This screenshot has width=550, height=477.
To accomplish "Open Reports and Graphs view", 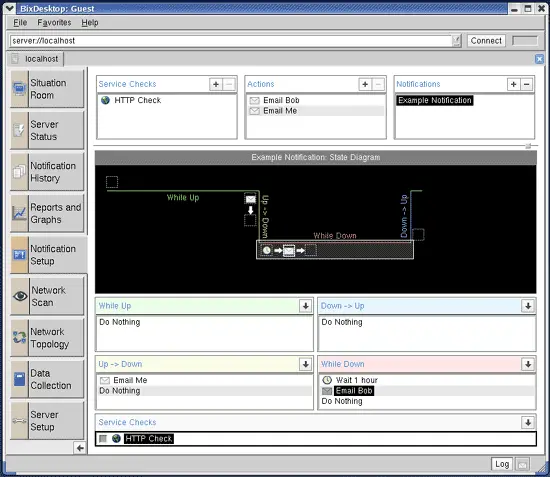I will coord(47,213).
